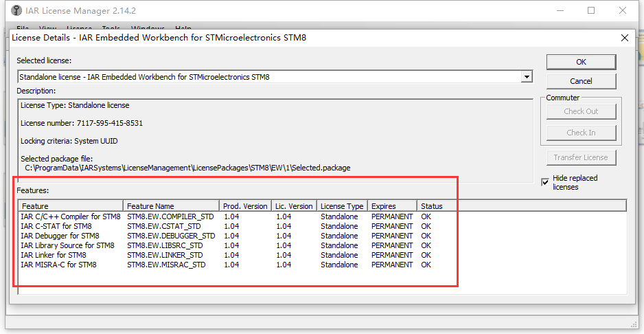Close the IAR License Manager main window
The width and height of the screenshot is (644, 334).
point(623,10)
